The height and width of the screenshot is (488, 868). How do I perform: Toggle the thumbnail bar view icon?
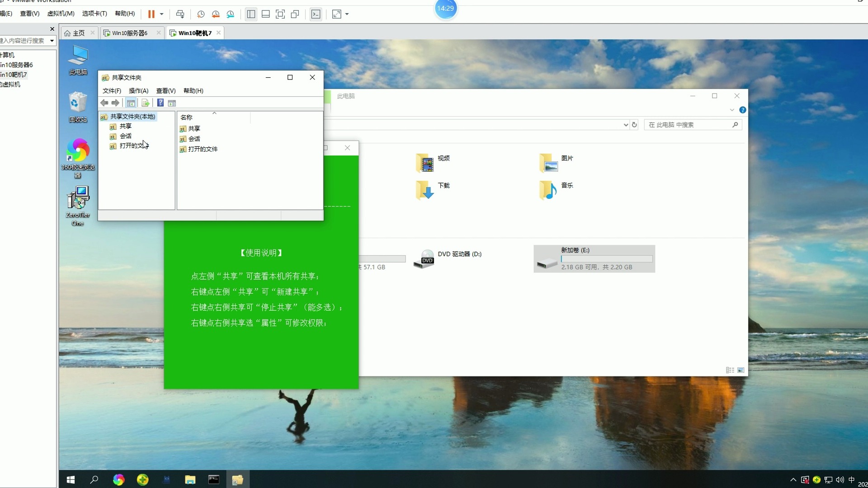click(266, 14)
